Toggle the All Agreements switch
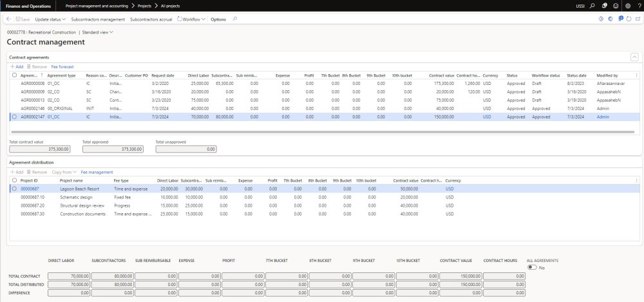Image resolution: width=644 pixels, height=302 pixels. [532, 267]
